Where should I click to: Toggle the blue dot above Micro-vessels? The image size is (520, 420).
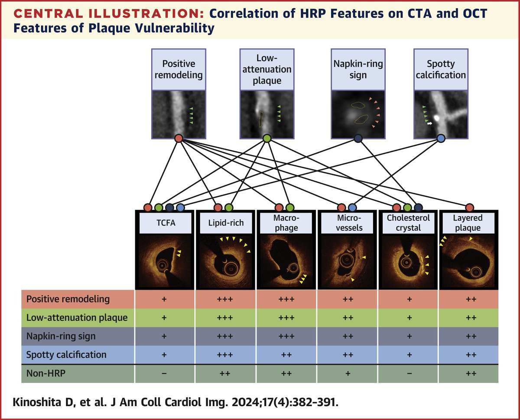click(352, 207)
